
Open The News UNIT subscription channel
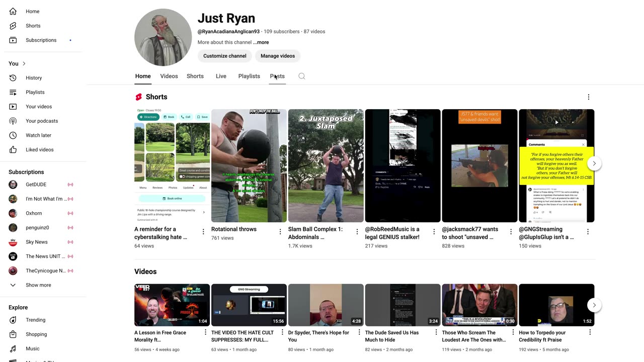41,256
